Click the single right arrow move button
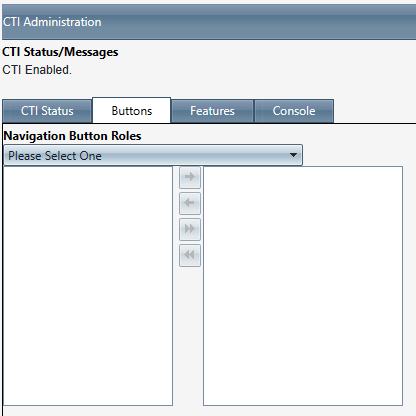 (190, 177)
